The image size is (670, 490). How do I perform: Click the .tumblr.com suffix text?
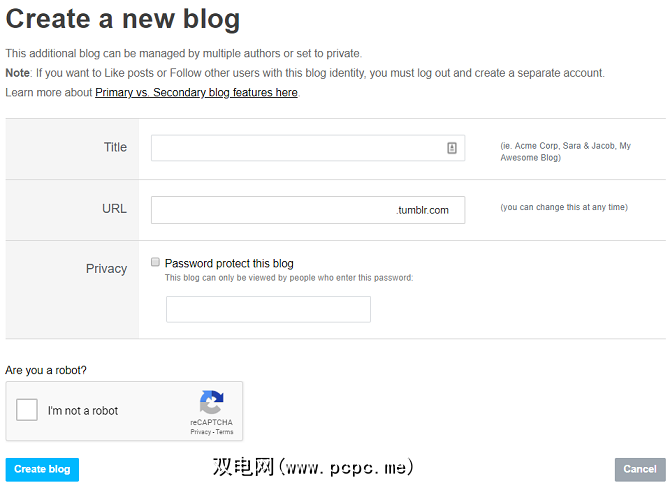point(422,210)
